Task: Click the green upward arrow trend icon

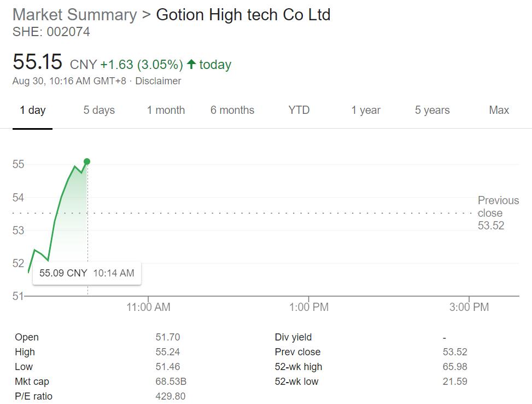Action: [191, 64]
